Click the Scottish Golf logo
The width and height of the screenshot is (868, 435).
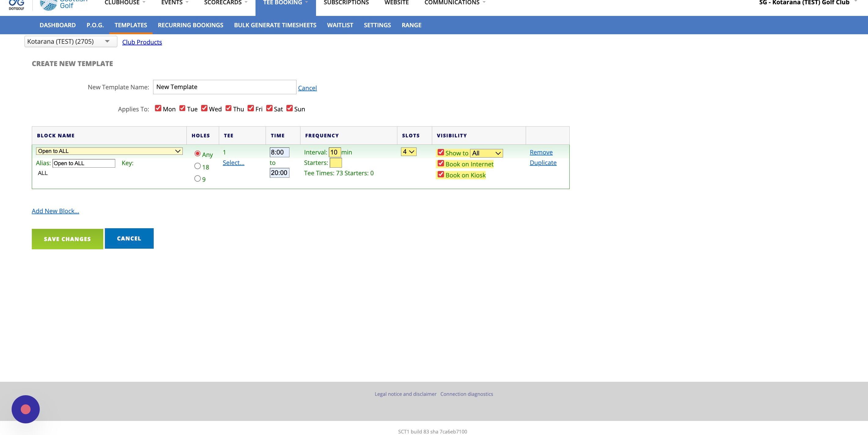click(x=63, y=4)
